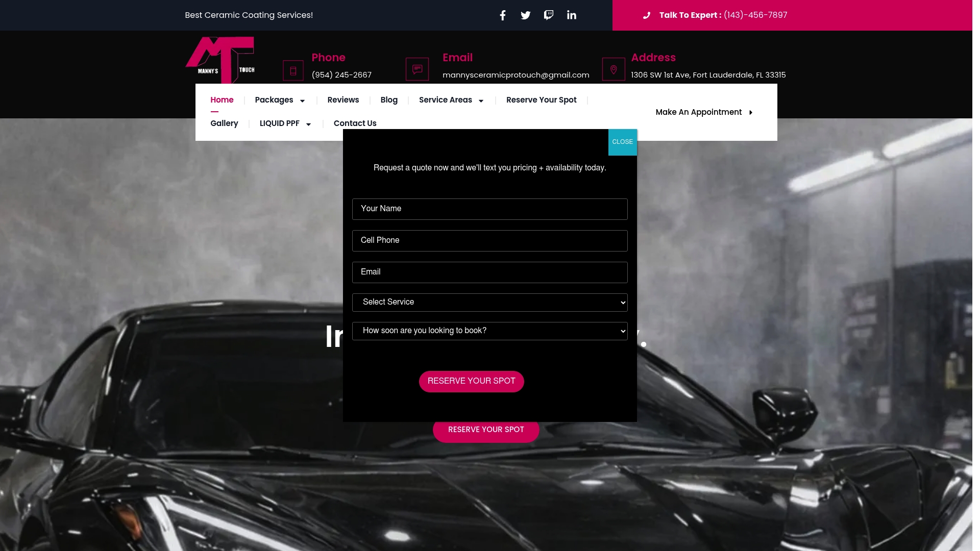Submit the popup Reserve Your Spot button
Screen dimensions: 980x551
coord(472,382)
